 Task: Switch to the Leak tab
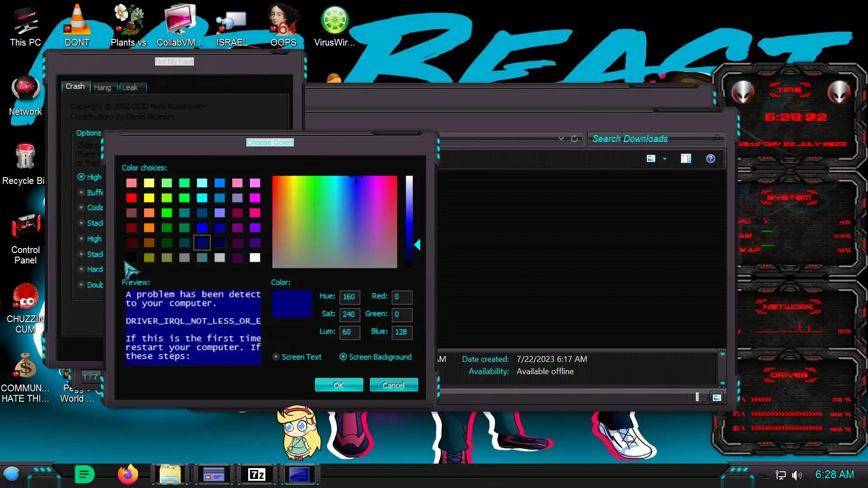click(130, 88)
